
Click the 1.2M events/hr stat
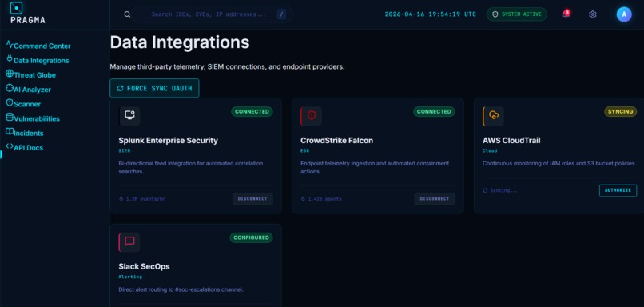point(145,199)
